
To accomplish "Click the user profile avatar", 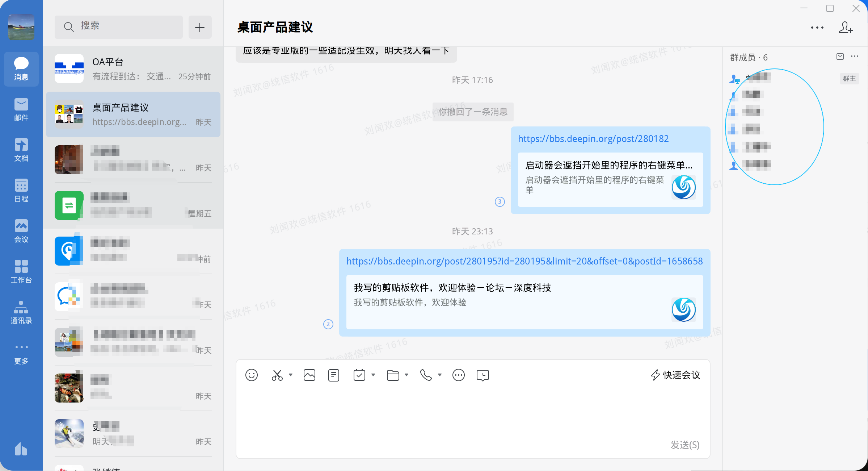I will (21, 27).
